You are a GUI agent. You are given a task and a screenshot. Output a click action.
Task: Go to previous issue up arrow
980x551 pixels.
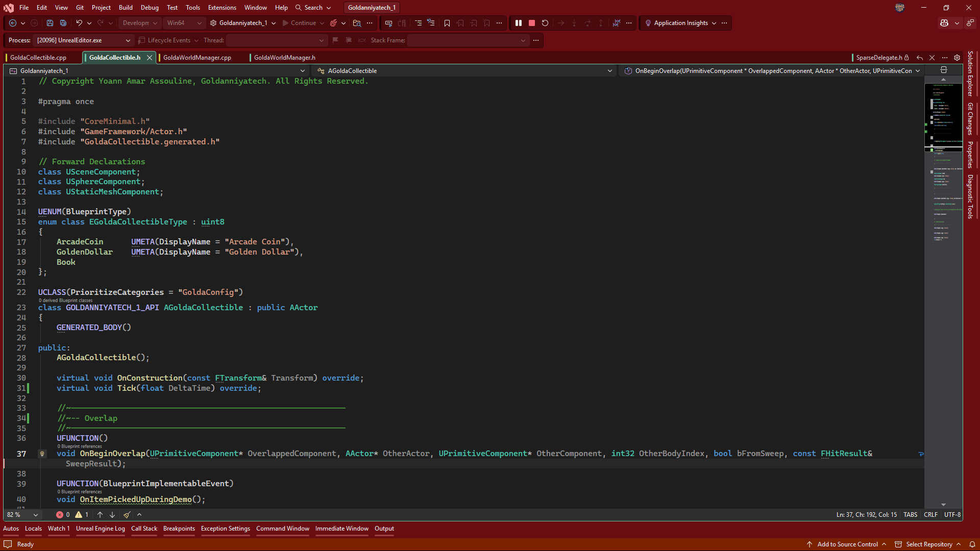[100, 515]
